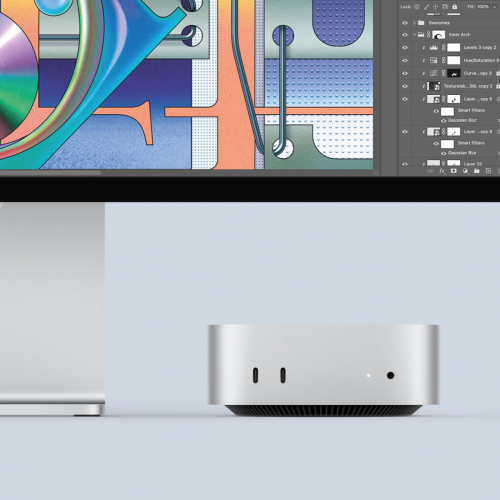Click the link layers chain icon
This screenshot has width=500, height=500.
[430, 171]
